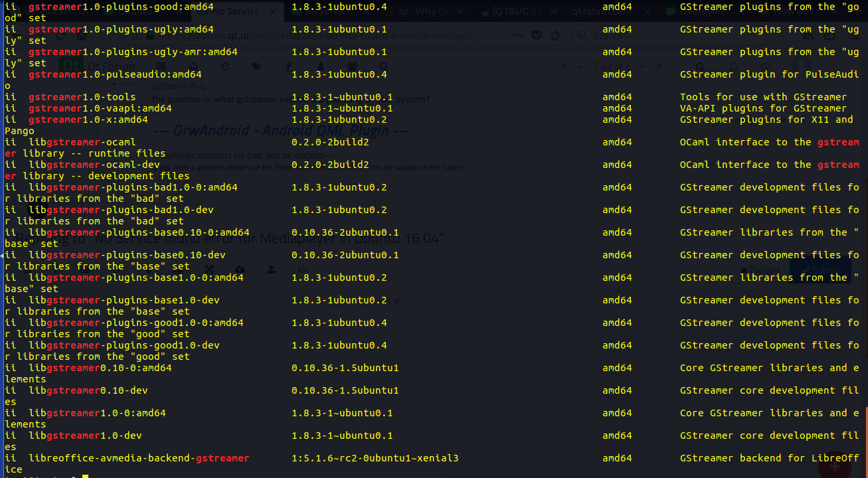The image size is (868, 478).
Task: Click version 1.8.3-1ubuntu0.4 of gstreamer1.0-pulseaudio
Action: coord(339,74)
